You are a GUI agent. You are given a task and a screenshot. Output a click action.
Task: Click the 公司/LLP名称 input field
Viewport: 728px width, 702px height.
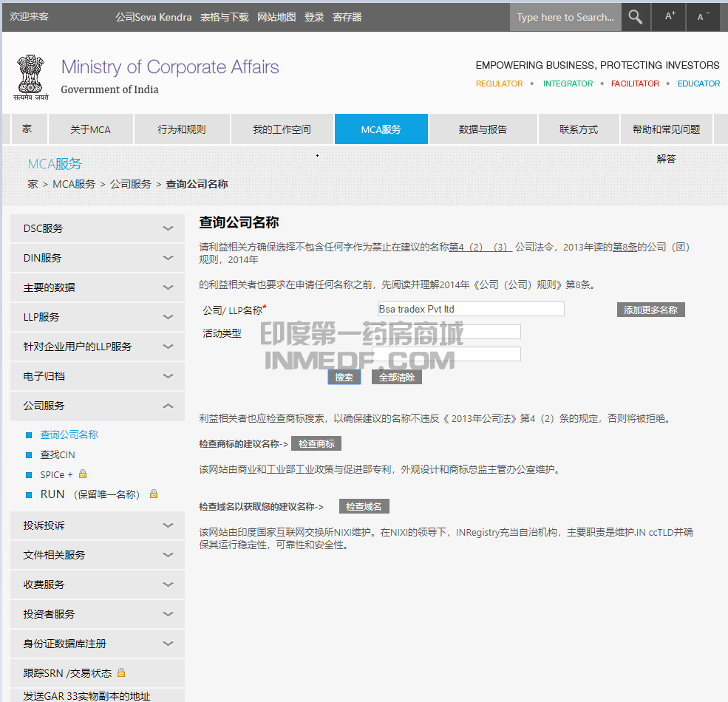(471, 309)
